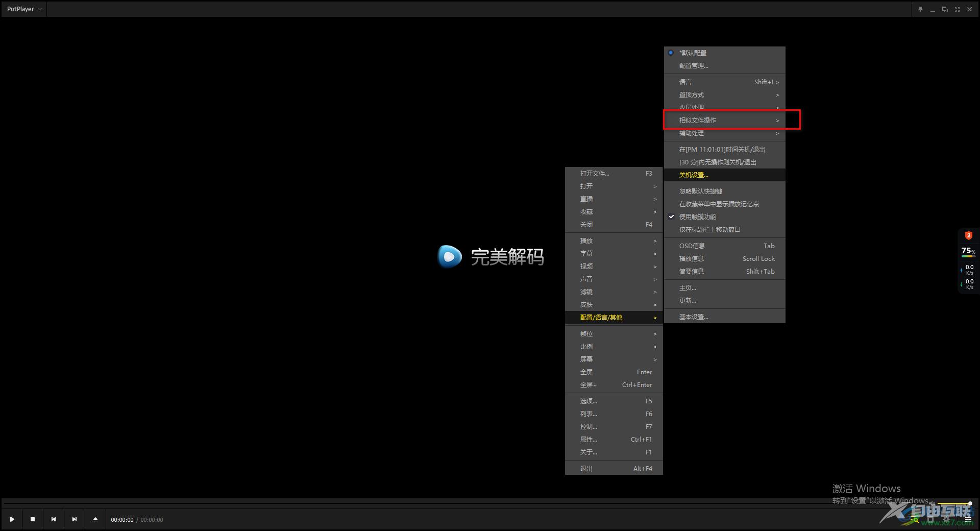Click the red notification badge icon

pyautogui.click(x=968, y=235)
